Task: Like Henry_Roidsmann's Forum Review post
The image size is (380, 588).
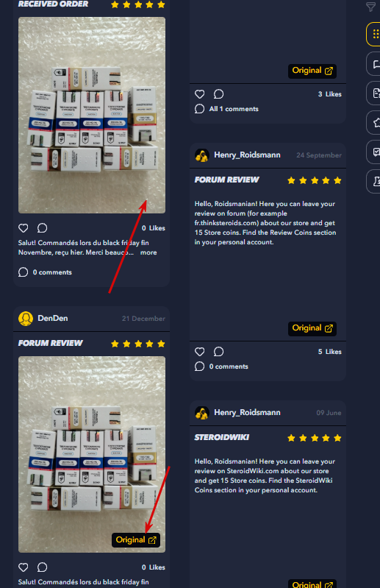Action: tap(199, 352)
